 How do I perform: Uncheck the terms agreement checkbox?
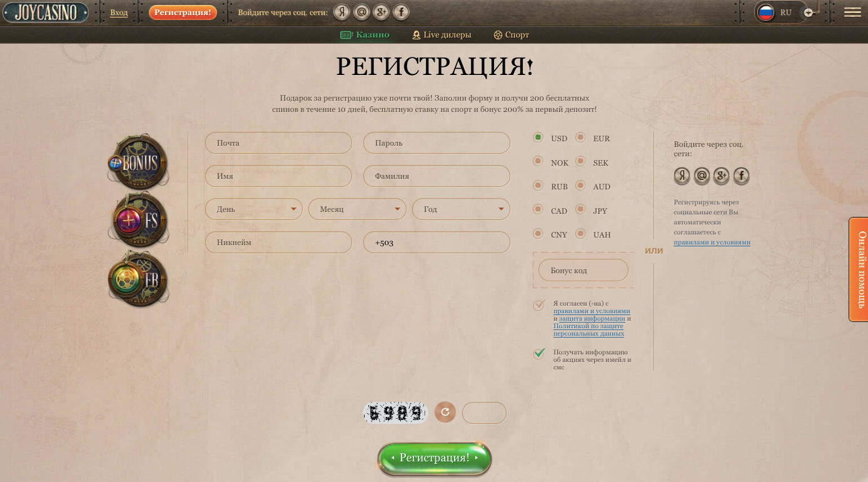(538, 306)
